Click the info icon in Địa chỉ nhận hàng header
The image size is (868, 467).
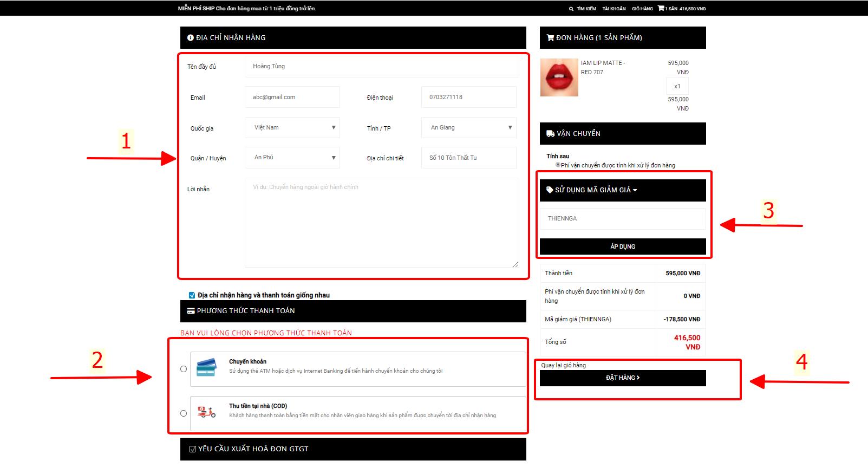tap(190, 38)
